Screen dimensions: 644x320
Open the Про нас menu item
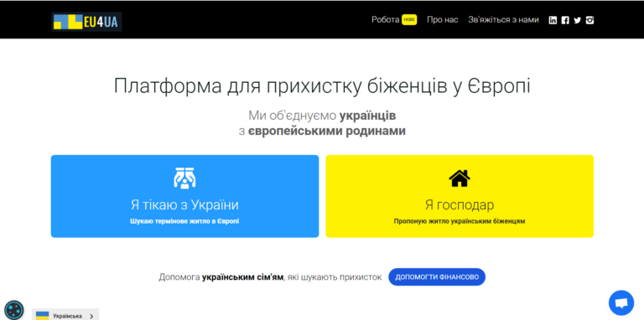click(x=443, y=20)
